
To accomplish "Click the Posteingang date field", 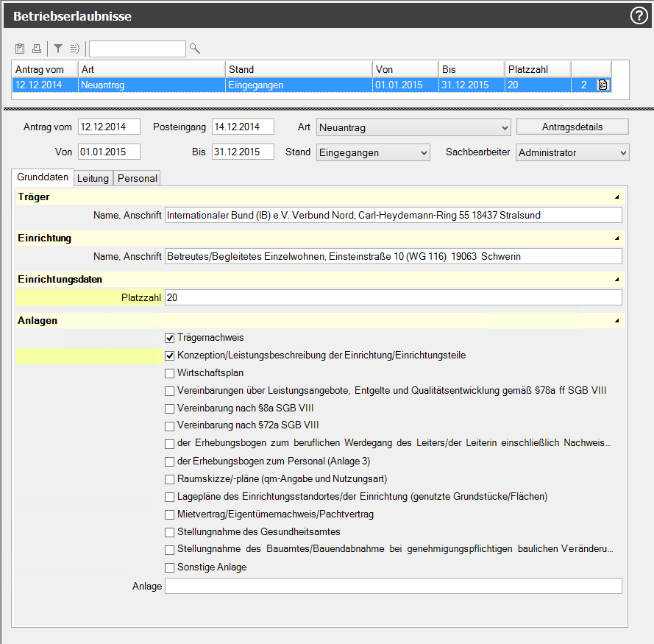I will [x=243, y=127].
